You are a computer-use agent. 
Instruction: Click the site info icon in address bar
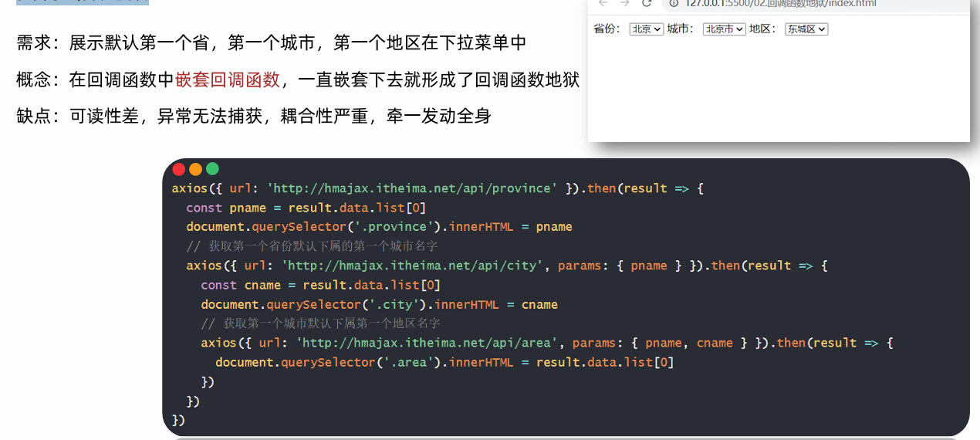(674, 3)
